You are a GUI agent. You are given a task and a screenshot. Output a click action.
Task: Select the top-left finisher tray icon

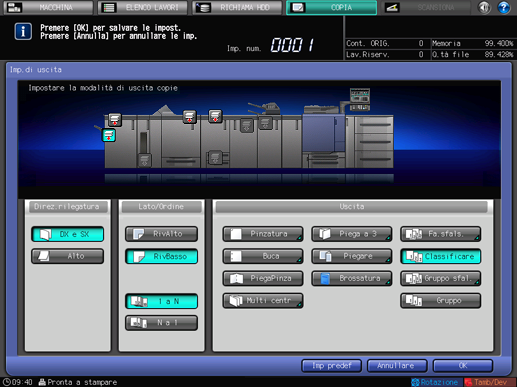tap(115, 120)
